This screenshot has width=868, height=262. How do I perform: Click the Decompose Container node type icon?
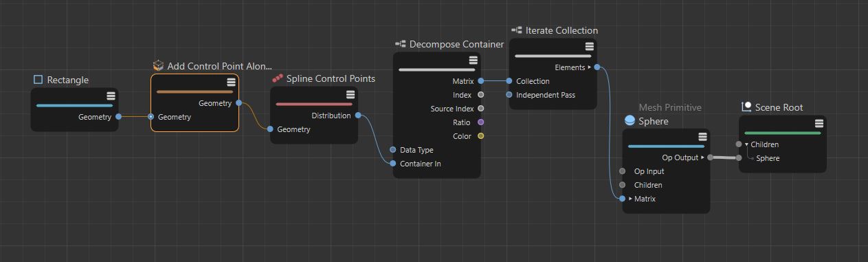tap(401, 44)
